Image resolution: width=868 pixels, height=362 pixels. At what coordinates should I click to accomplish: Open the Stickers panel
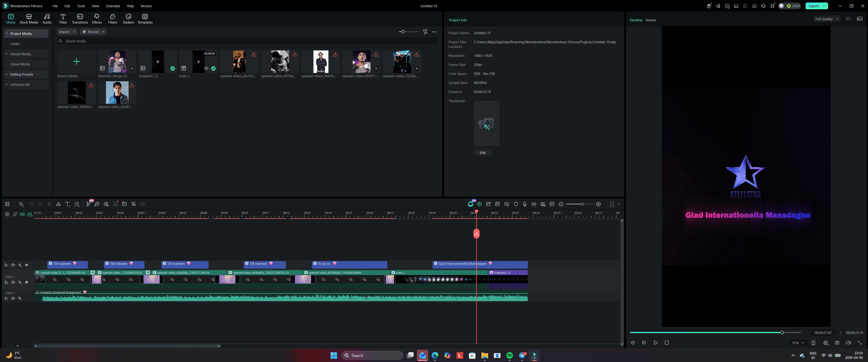(128, 19)
